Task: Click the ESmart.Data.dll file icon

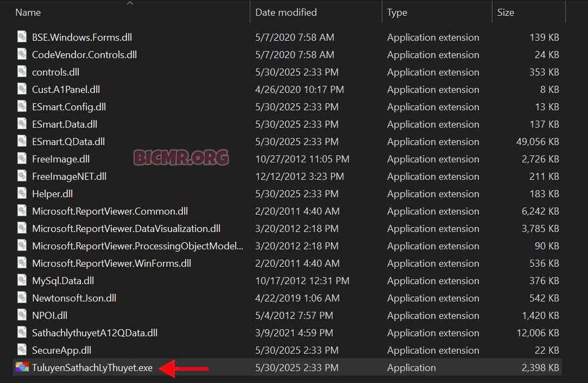Action: pos(22,124)
